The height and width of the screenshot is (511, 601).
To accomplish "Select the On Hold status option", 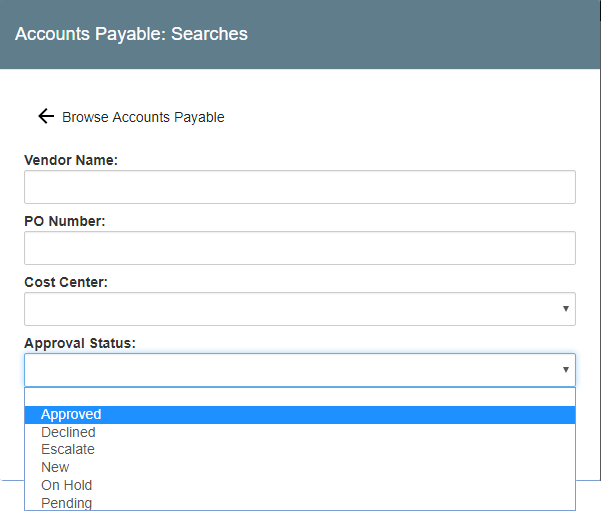I will [66, 486].
